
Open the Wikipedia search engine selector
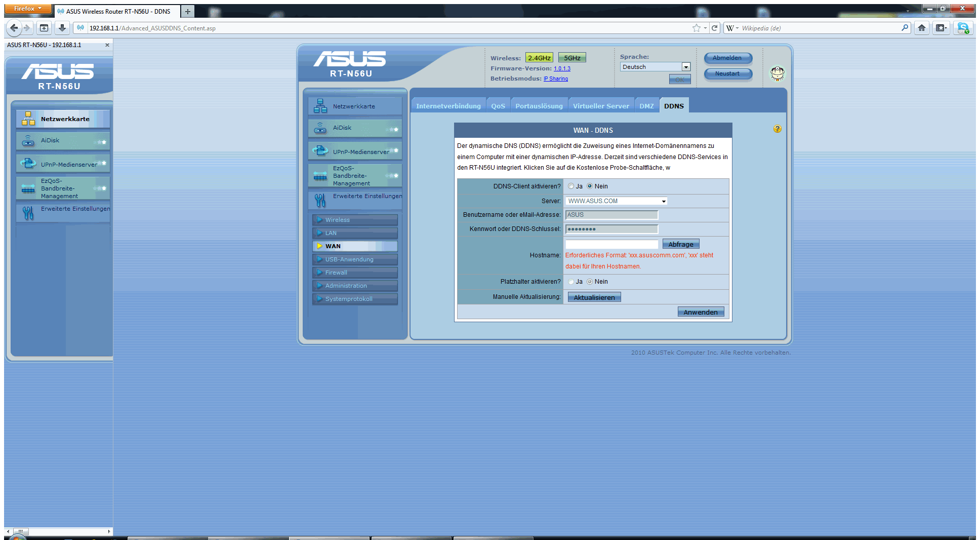732,28
